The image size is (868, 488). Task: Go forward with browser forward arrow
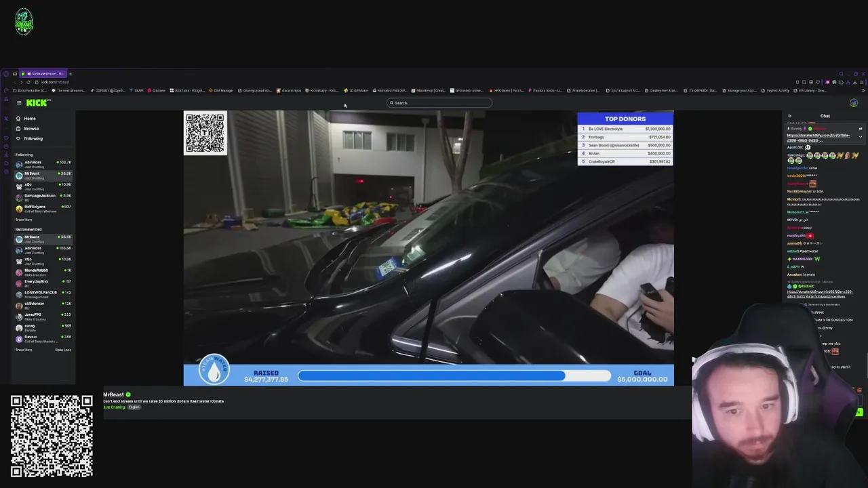point(21,82)
